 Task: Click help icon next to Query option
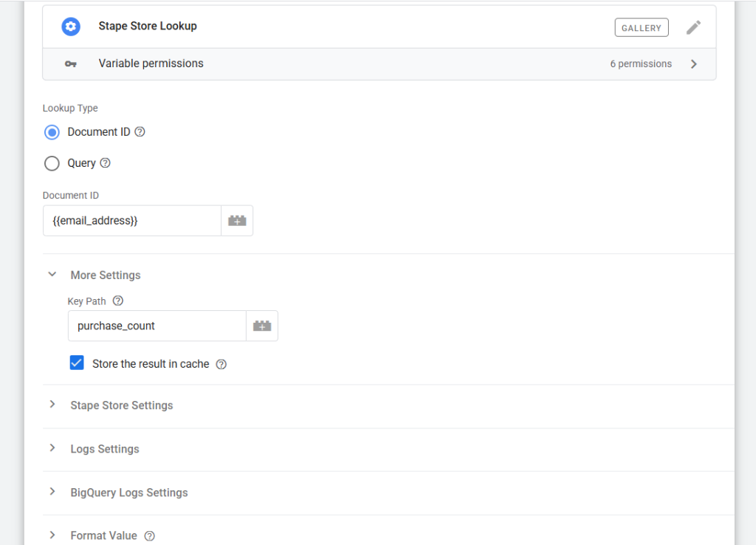click(105, 163)
